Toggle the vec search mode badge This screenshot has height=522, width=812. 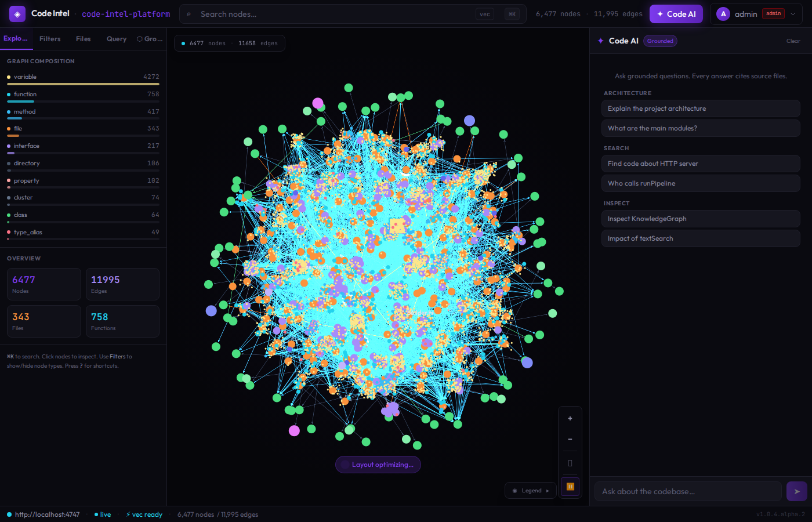point(485,14)
